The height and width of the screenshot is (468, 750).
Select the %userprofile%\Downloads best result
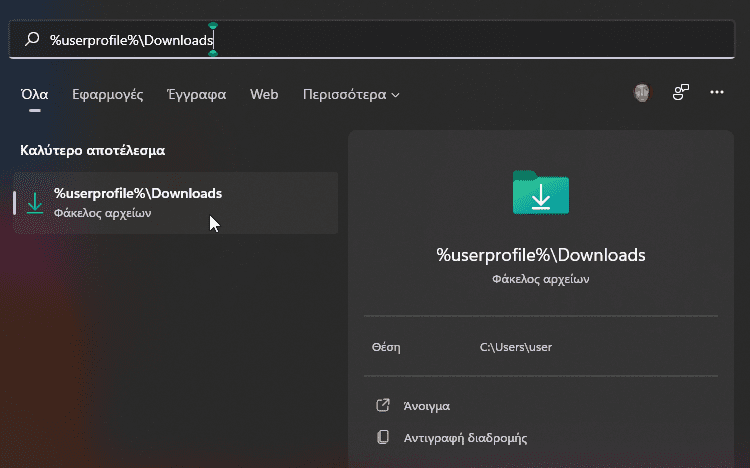176,203
